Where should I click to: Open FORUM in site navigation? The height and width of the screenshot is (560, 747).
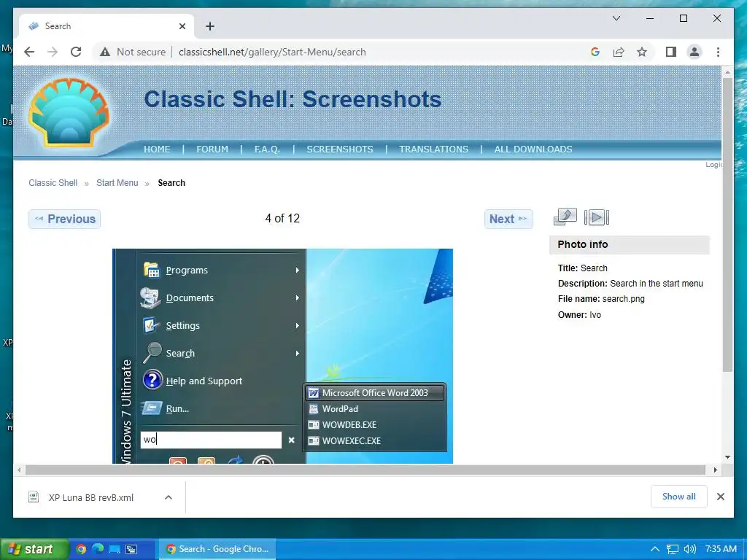click(212, 149)
